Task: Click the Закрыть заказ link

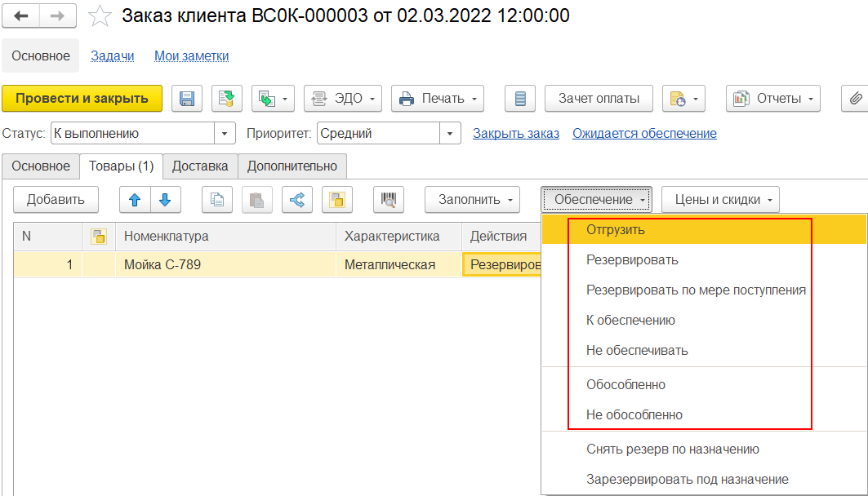Action: tap(515, 134)
